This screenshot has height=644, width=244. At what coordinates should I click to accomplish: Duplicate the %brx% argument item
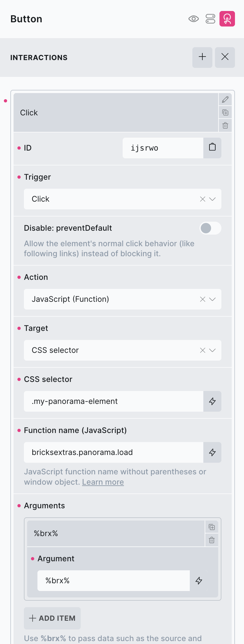[212, 527]
